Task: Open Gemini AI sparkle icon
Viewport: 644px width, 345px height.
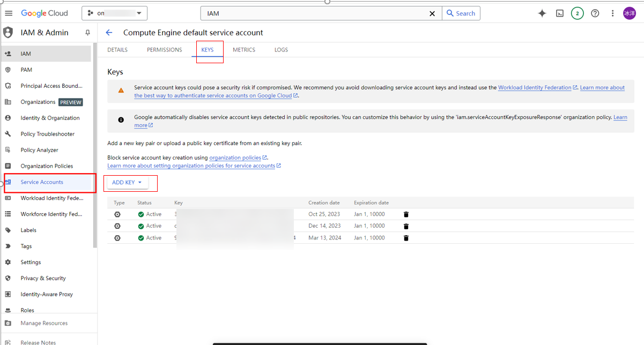Action: tap(542, 13)
